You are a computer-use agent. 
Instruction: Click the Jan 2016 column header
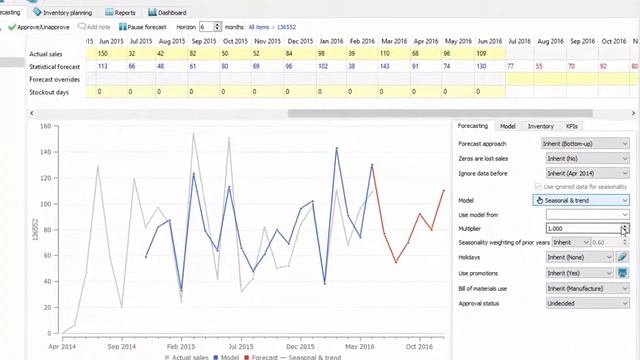(331, 41)
